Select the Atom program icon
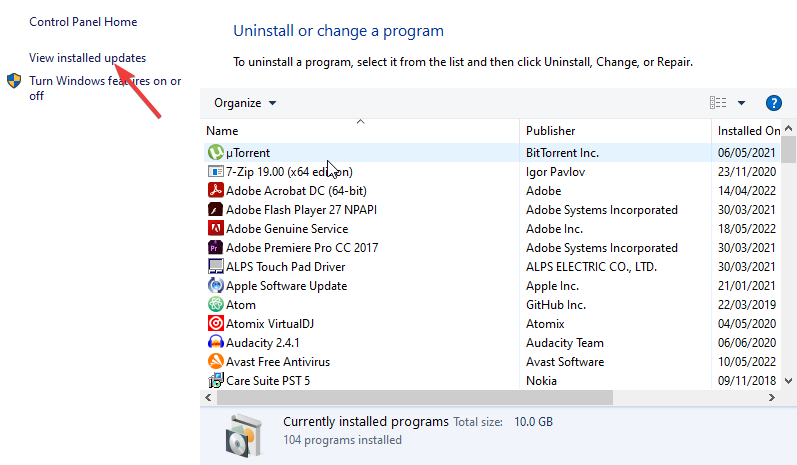 [216, 304]
